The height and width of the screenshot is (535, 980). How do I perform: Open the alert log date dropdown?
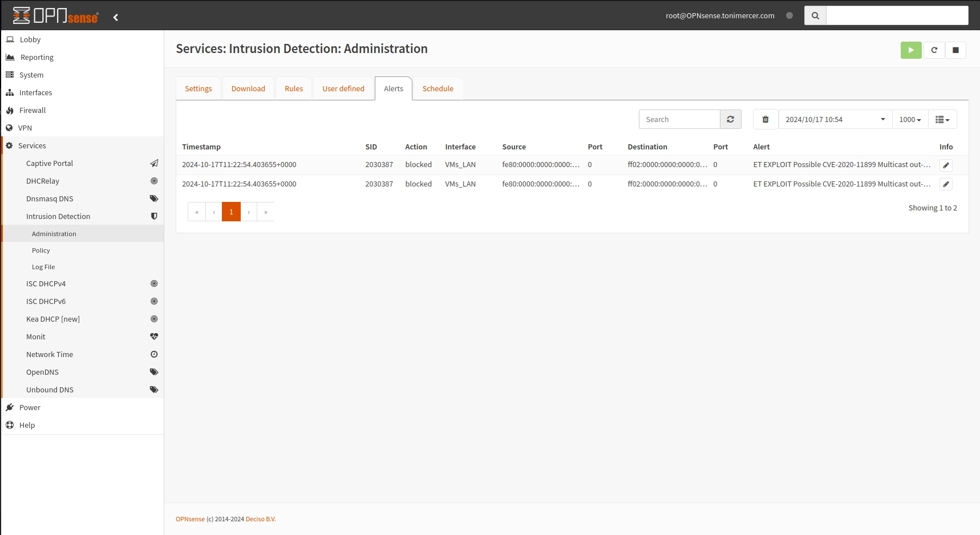[x=835, y=119]
